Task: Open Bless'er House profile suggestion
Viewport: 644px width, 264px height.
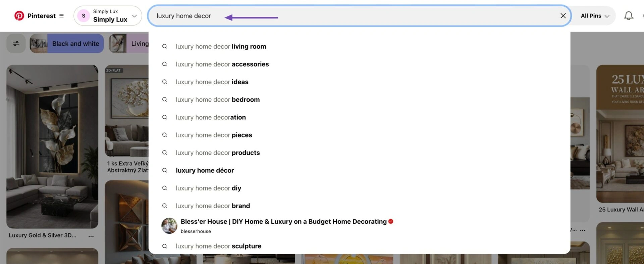Action: click(x=283, y=222)
